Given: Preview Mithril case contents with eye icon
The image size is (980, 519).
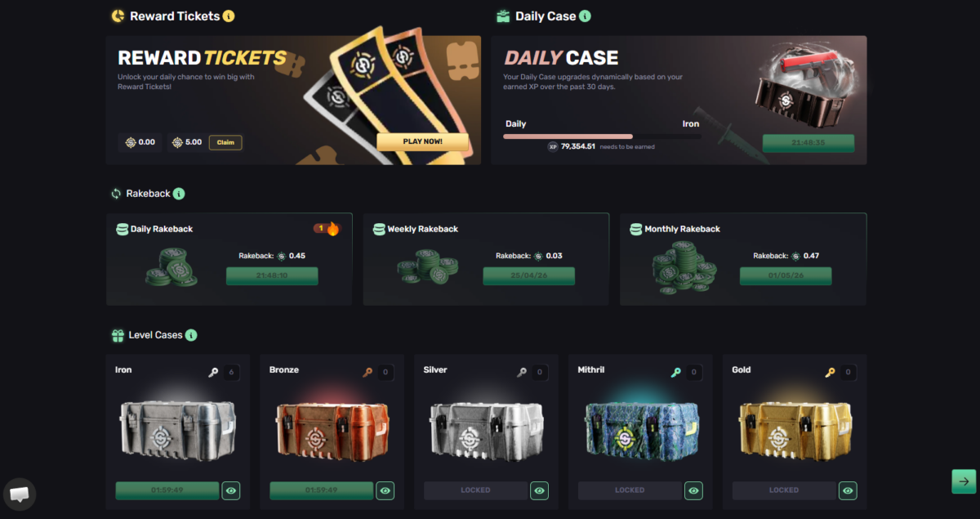Looking at the screenshot, I should pyautogui.click(x=693, y=490).
